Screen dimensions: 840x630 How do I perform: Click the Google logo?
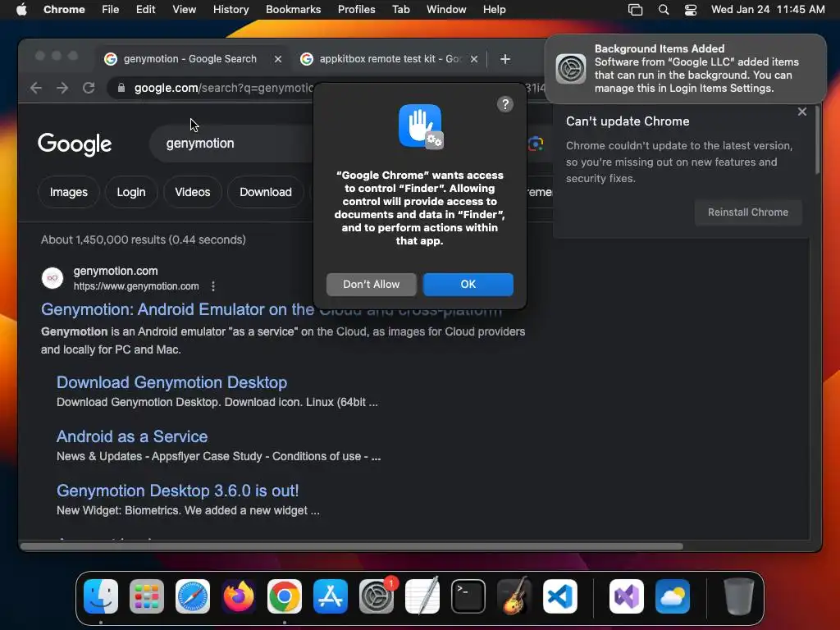coord(75,144)
